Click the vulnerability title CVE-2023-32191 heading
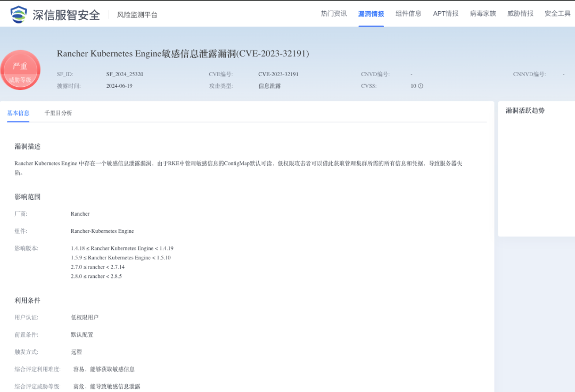Screen dimensions: 575x392 click(x=183, y=54)
